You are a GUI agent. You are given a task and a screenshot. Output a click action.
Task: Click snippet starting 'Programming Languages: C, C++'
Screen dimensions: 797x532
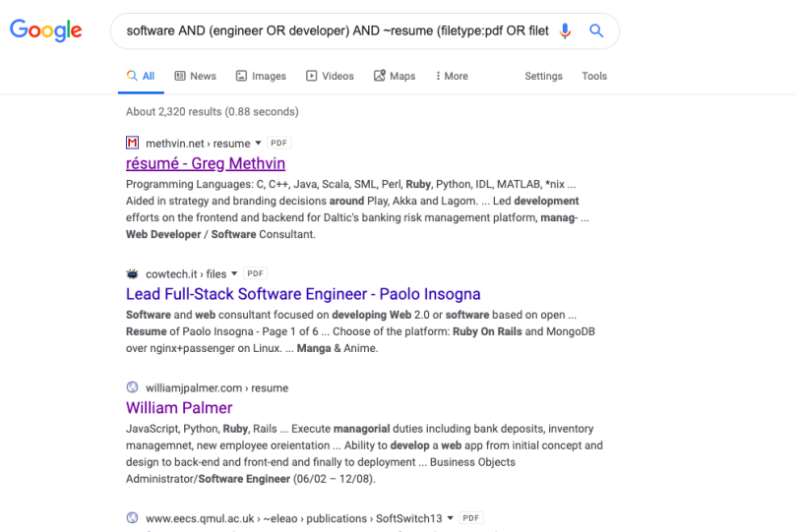357,208
